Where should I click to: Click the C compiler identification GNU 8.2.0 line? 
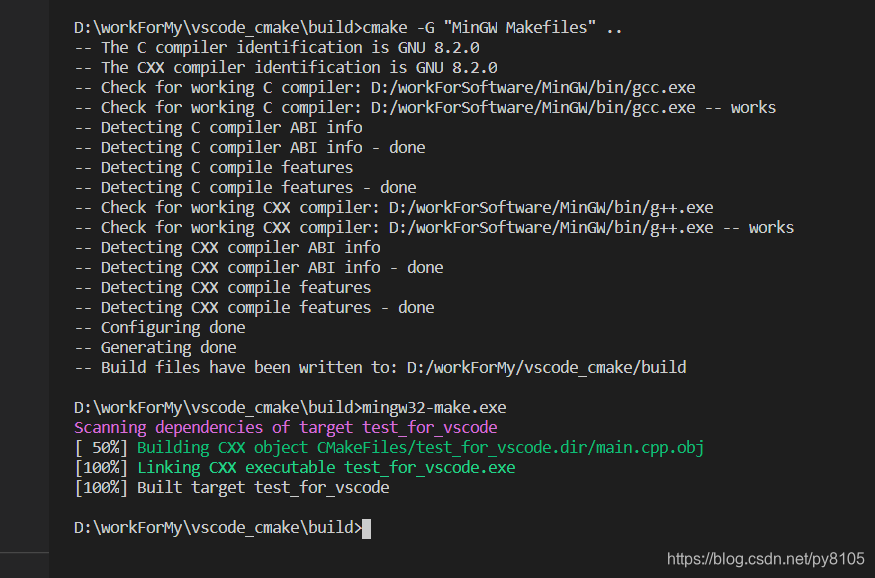tap(277, 47)
